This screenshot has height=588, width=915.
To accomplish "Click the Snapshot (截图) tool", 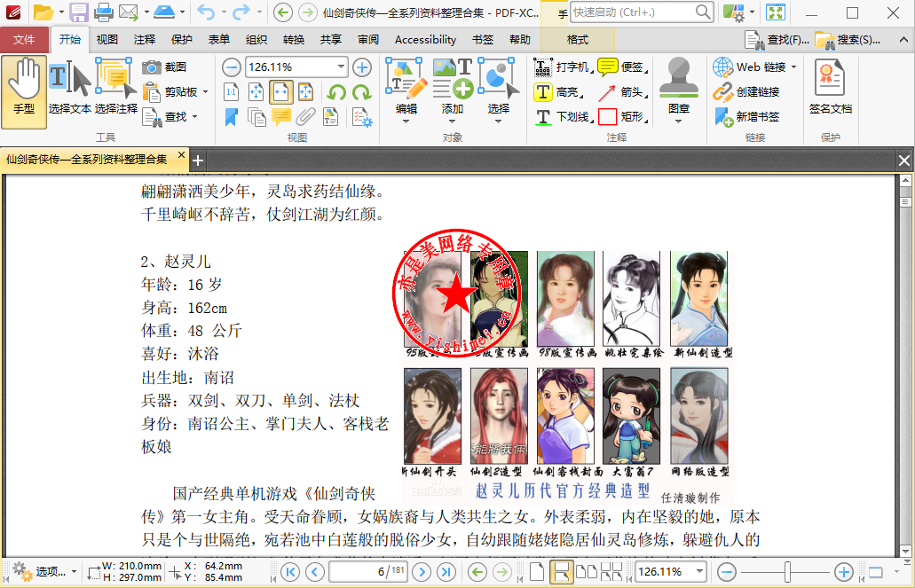I will coord(165,67).
